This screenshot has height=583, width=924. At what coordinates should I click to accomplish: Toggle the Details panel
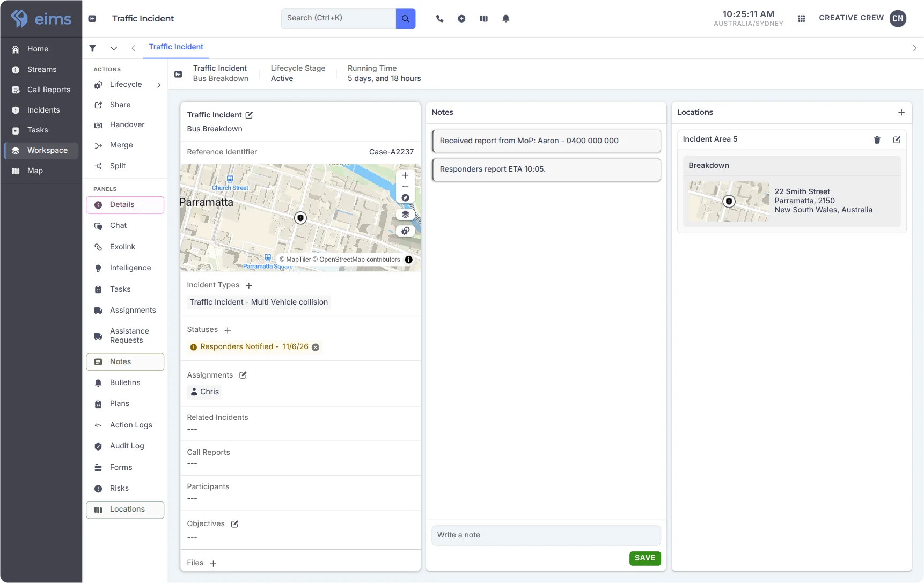[x=125, y=205]
